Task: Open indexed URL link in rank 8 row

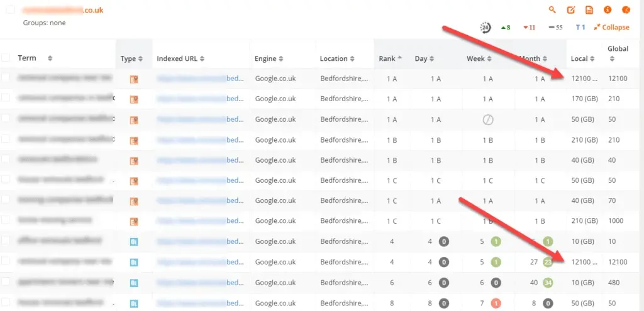Action: point(200,303)
